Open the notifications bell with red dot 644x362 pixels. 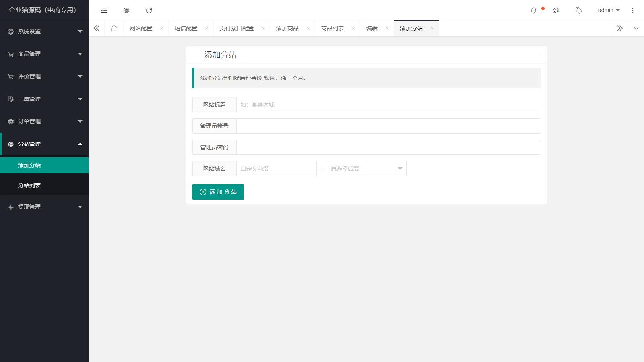coord(534,11)
